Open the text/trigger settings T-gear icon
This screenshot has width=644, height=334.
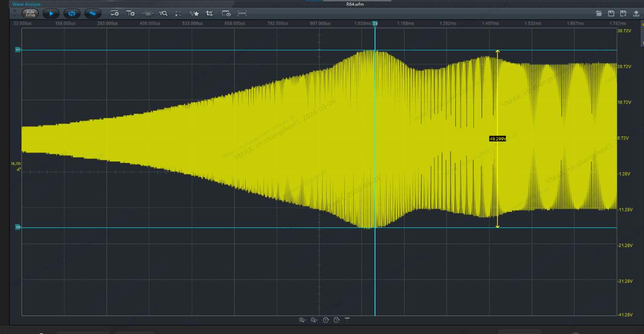point(130,13)
